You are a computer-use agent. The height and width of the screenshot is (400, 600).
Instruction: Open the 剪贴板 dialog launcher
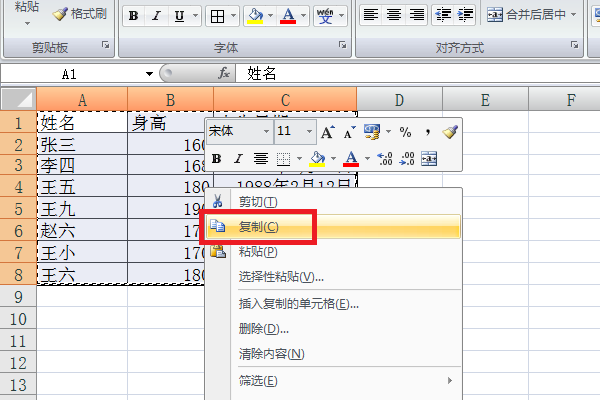(106, 45)
